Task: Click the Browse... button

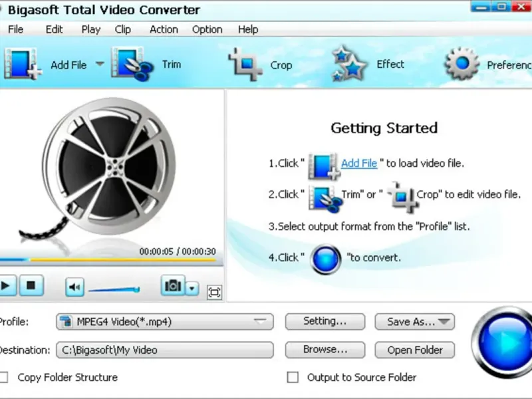Action: click(x=325, y=350)
